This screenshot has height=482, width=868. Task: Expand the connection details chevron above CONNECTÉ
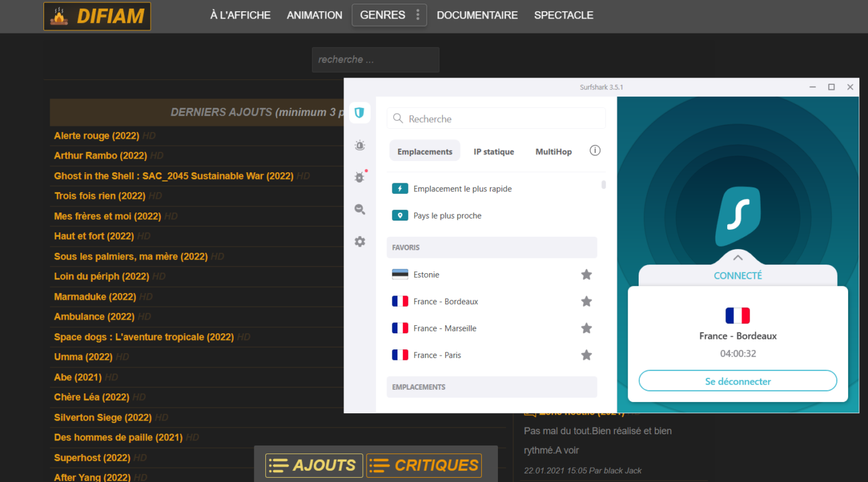pyautogui.click(x=738, y=257)
